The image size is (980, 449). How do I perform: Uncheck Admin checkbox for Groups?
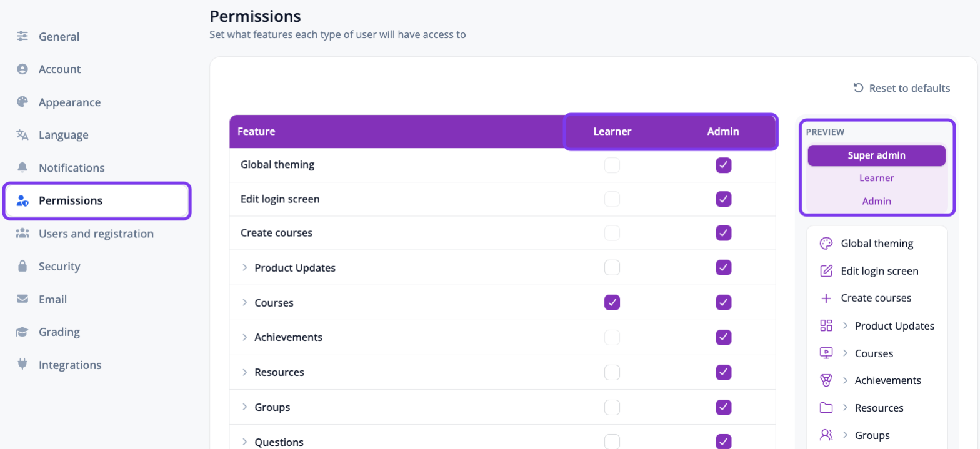tap(724, 407)
